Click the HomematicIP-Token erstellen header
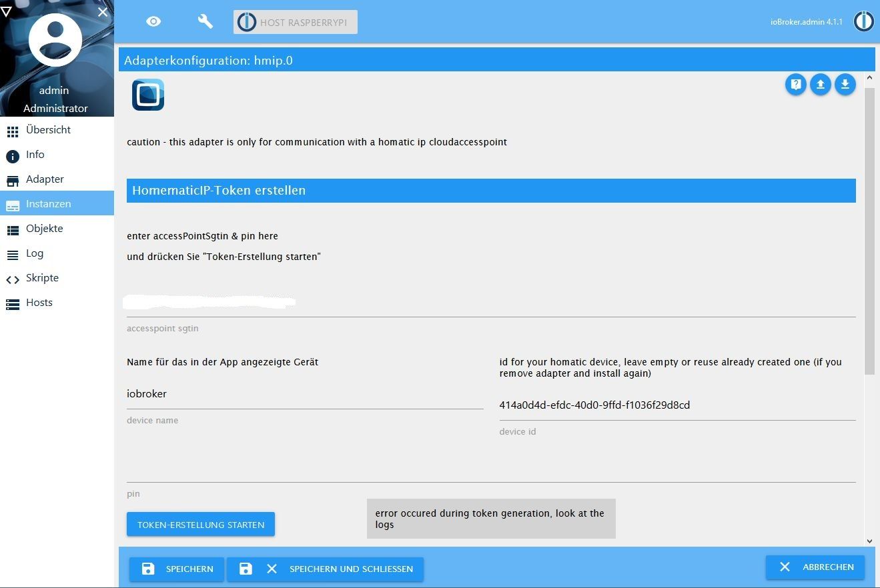This screenshot has width=880, height=588. [491, 191]
